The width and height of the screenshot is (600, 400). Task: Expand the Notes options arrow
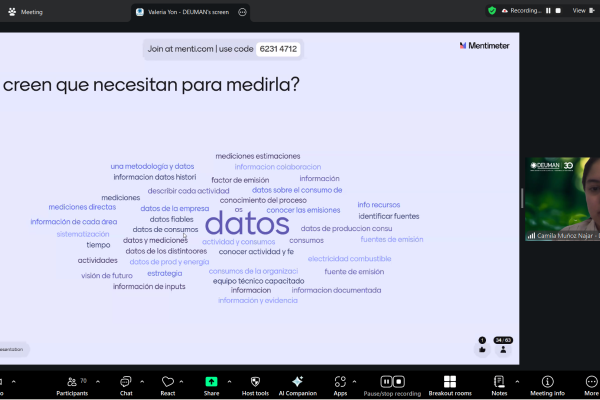[x=517, y=382]
